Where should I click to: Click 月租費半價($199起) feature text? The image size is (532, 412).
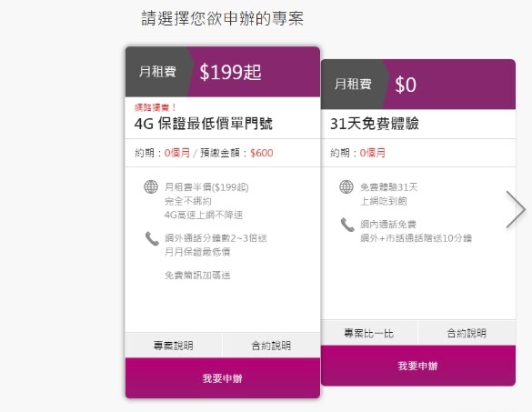(206, 187)
